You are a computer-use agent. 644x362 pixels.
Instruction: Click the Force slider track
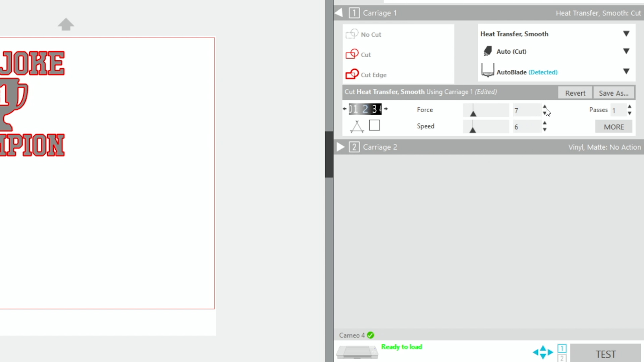click(486, 110)
